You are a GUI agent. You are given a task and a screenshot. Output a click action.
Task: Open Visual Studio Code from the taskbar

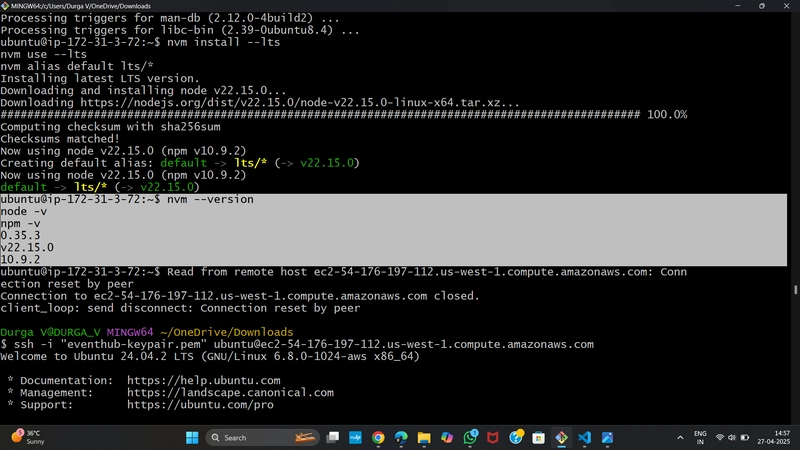pyautogui.click(x=584, y=437)
